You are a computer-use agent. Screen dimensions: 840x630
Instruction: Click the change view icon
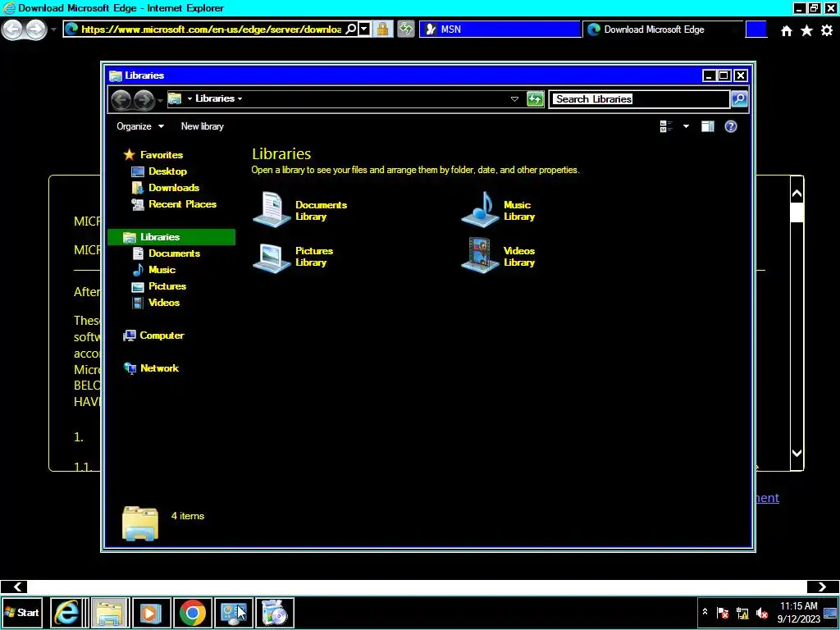click(666, 126)
